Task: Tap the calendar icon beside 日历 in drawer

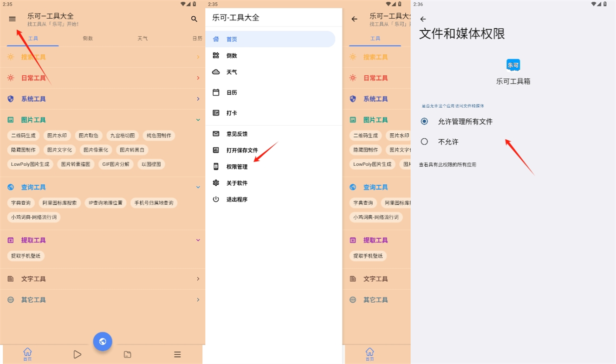Action: (x=216, y=92)
